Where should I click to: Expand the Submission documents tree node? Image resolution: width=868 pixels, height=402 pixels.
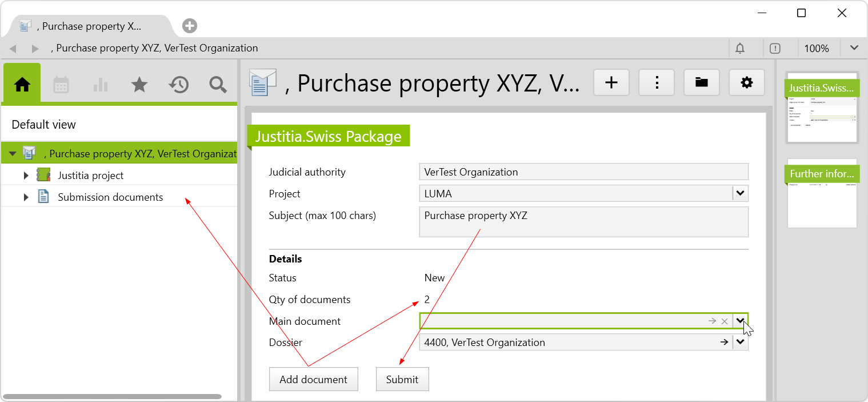click(26, 197)
